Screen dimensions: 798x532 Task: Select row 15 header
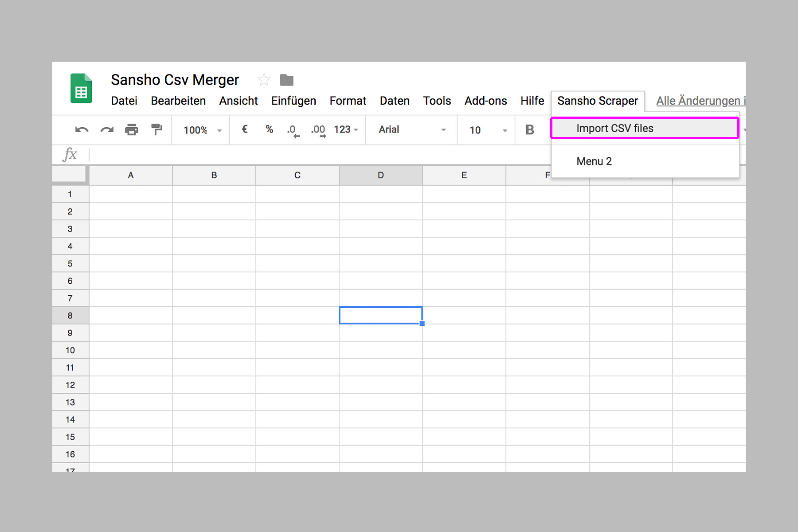[70, 437]
